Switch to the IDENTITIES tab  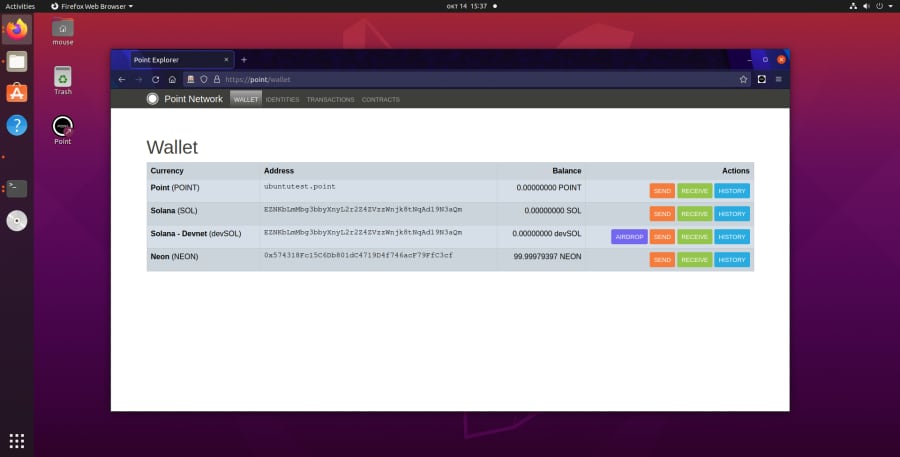click(x=282, y=99)
